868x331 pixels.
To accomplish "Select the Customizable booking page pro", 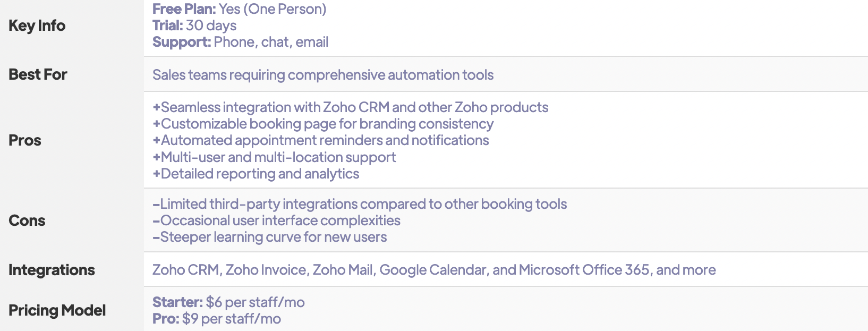I will [x=323, y=124].
